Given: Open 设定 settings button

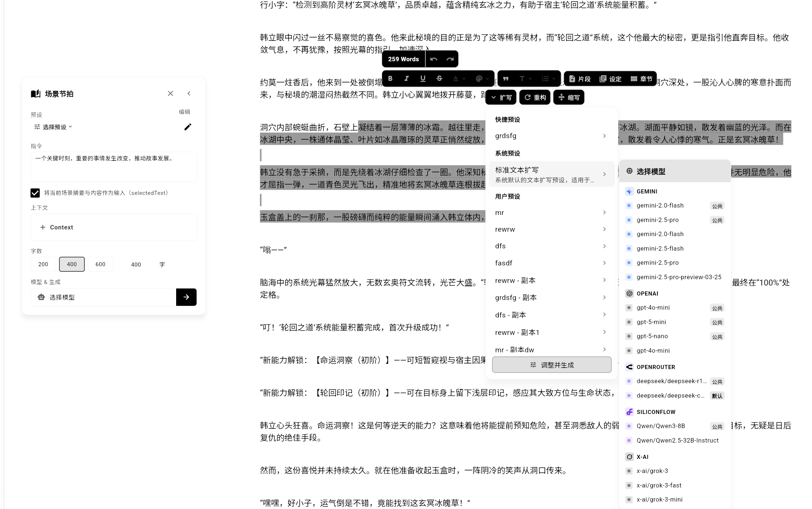Looking at the screenshot, I should coord(611,79).
